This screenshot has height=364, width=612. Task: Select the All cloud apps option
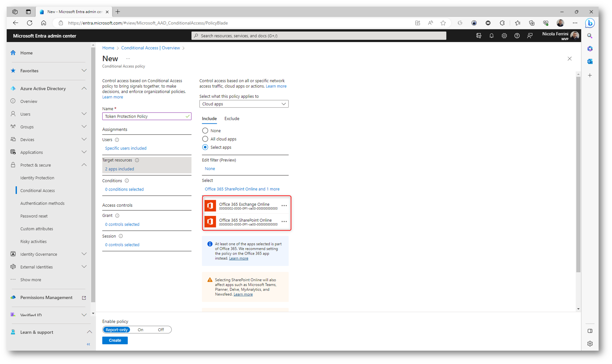[x=205, y=139]
